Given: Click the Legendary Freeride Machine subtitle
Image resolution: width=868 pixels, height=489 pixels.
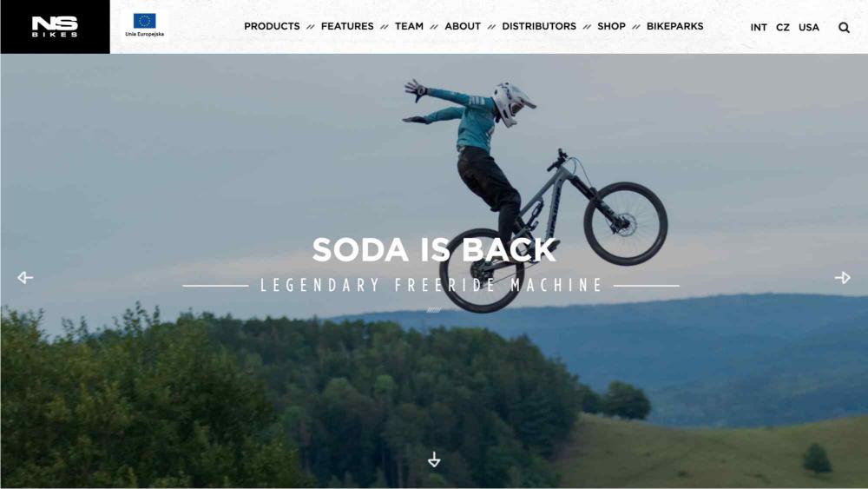Looking at the screenshot, I should (x=431, y=285).
